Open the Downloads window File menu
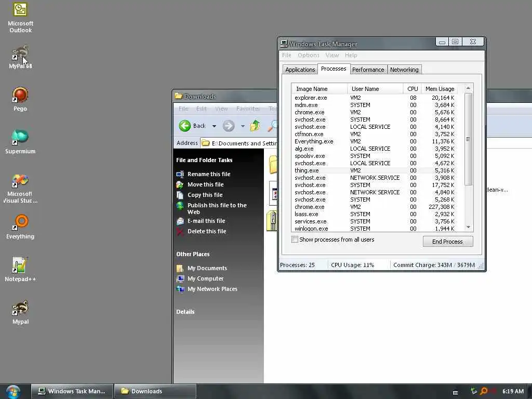Image resolution: width=532 pixels, height=399 pixels. pos(183,109)
